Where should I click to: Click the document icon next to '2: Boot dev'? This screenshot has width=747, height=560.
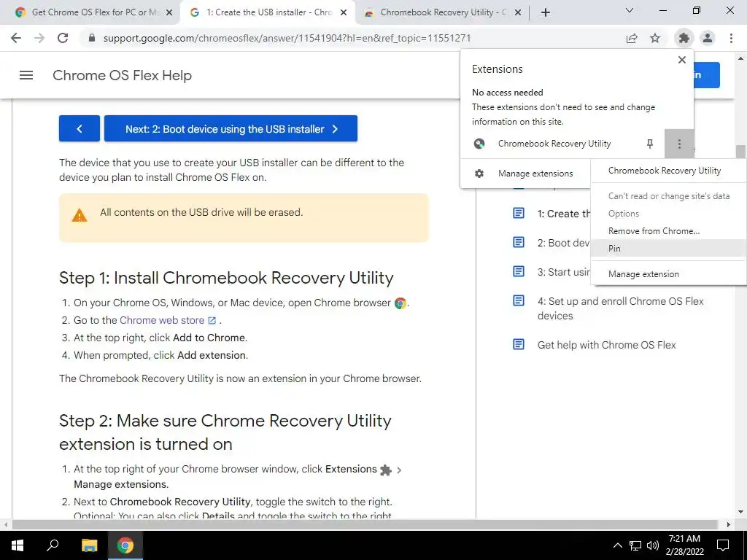(x=519, y=242)
